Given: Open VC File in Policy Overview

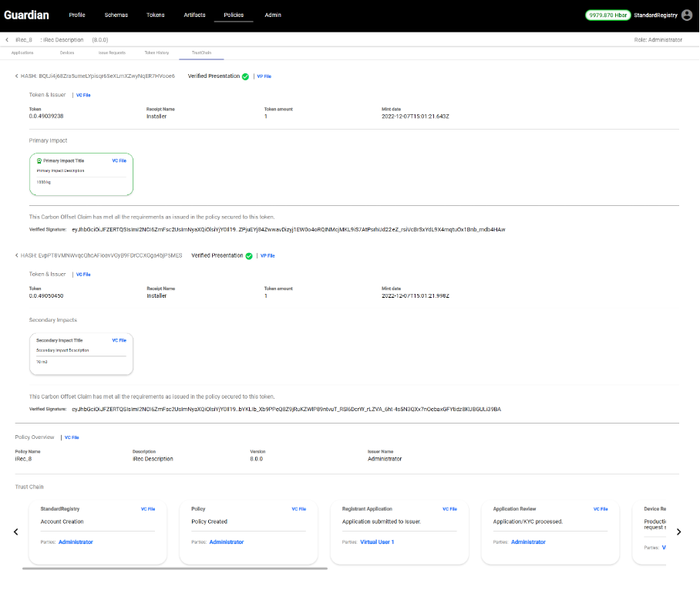Looking at the screenshot, I should (x=72, y=437).
